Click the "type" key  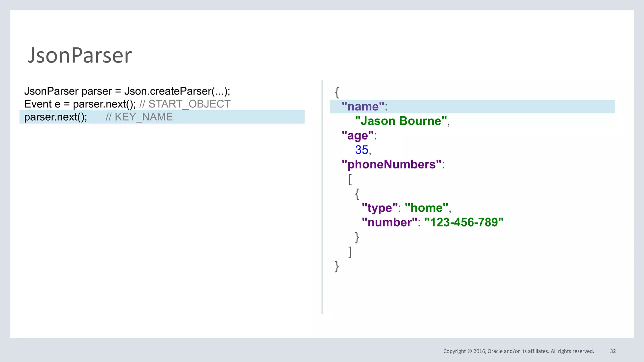tap(380, 208)
